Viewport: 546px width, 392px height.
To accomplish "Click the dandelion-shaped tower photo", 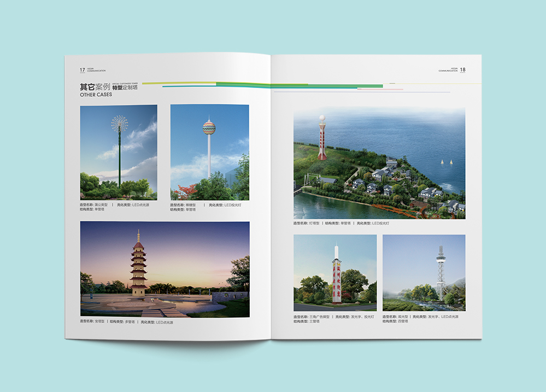I will pos(119,152).
